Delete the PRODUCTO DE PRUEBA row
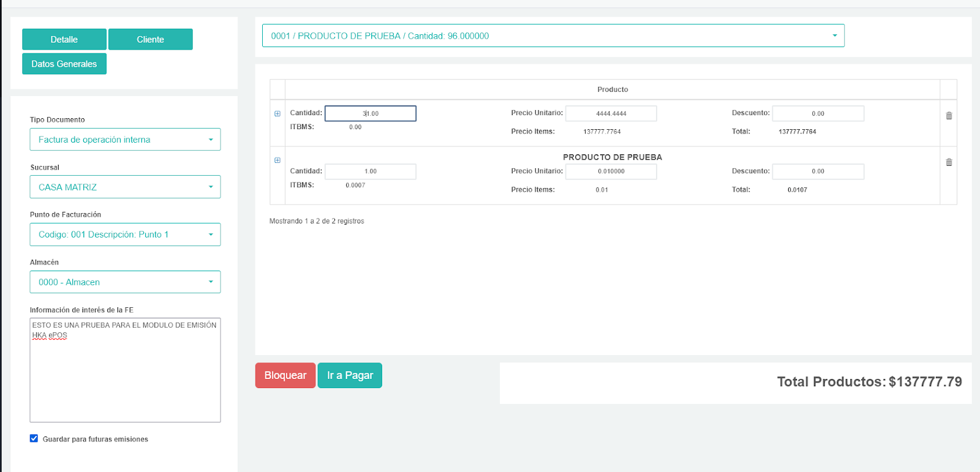This screenshot has height=472, width=980. coord(949,162)
